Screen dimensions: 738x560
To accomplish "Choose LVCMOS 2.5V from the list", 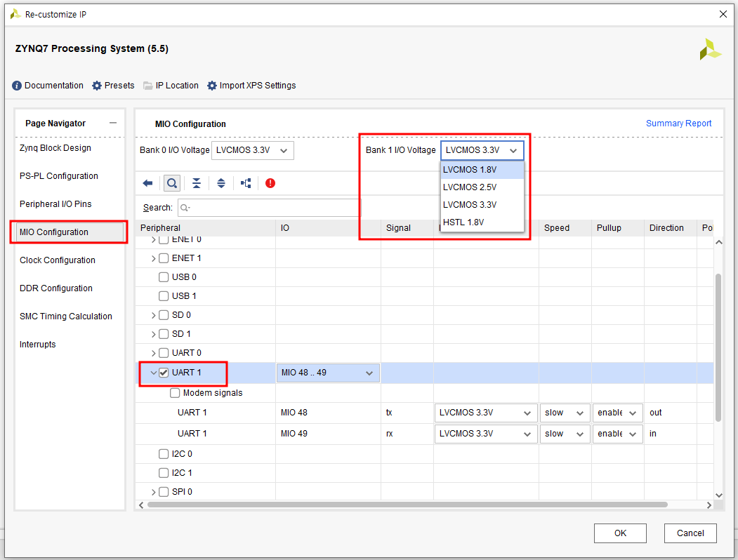I will 482,187.
